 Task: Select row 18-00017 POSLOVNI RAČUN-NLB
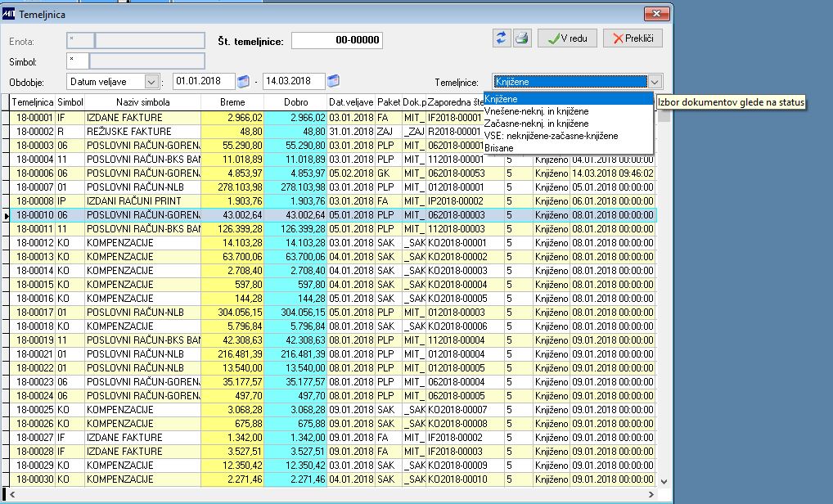point(332,313)
